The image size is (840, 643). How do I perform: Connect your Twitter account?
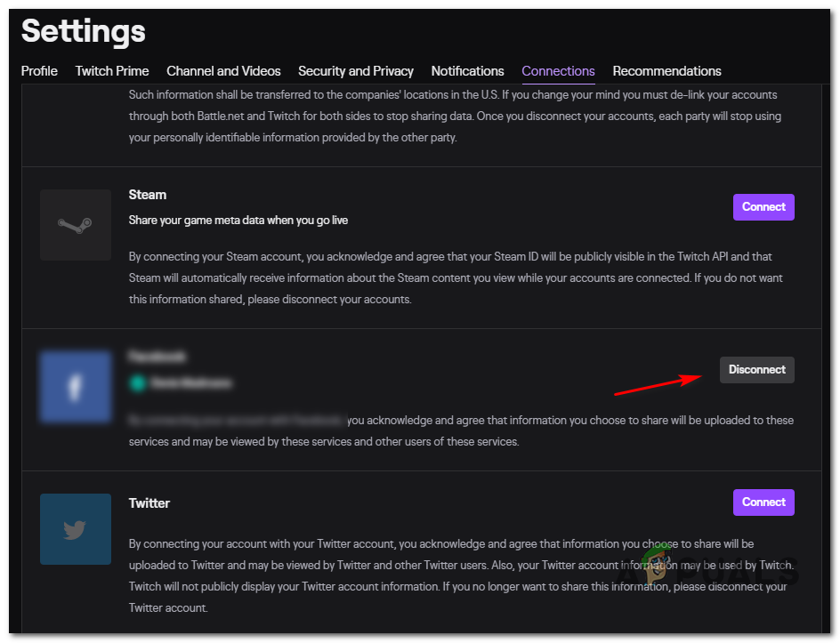point(763,502)
